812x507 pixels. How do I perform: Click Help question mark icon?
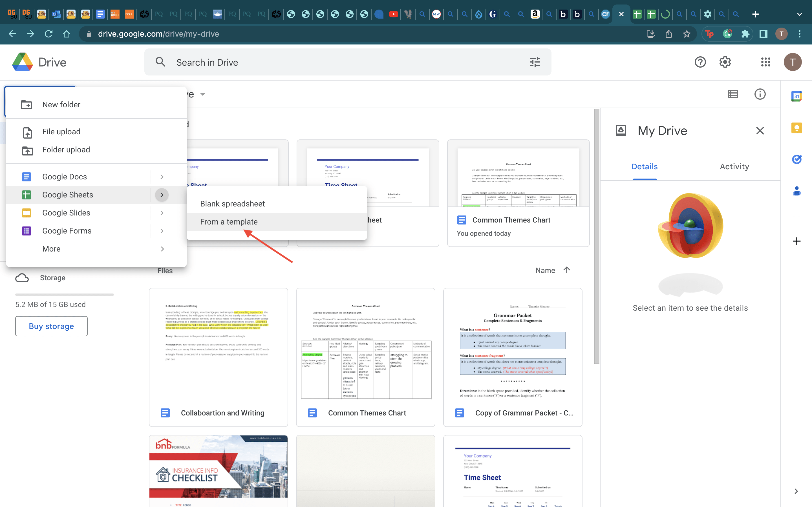[x=700, y=62]
